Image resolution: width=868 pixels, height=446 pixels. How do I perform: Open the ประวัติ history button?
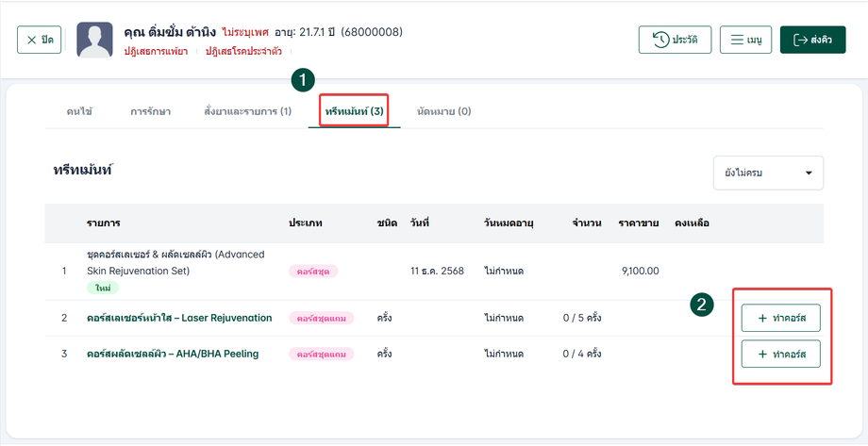676,40
